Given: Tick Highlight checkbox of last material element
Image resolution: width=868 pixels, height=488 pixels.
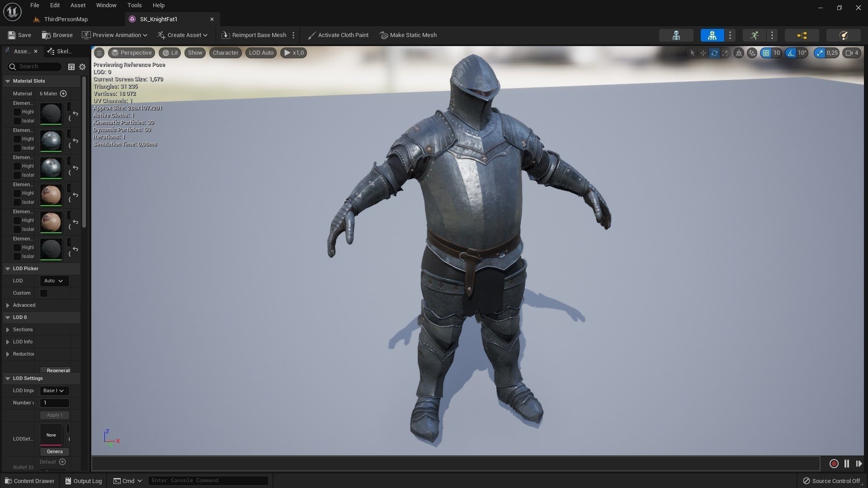Looking at the screenshot, I should (x=17, y=247).
